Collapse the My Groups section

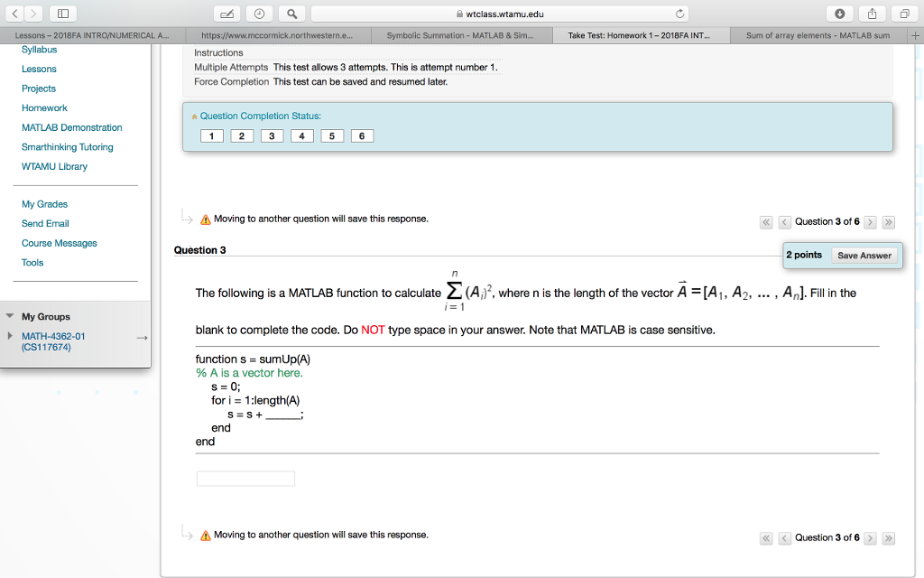point(9,316)
